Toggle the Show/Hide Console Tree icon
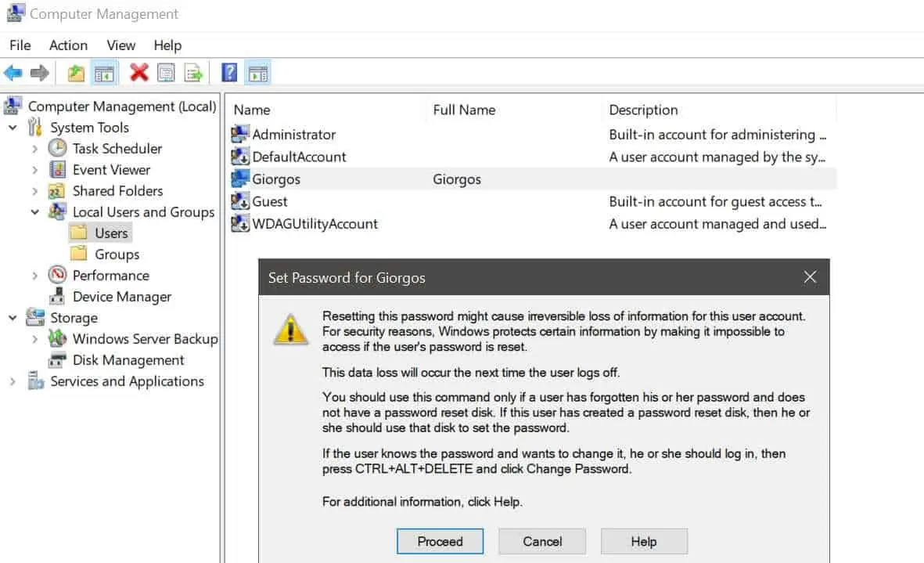The height and width of the screenshot is (563, 924). [104, 74]
